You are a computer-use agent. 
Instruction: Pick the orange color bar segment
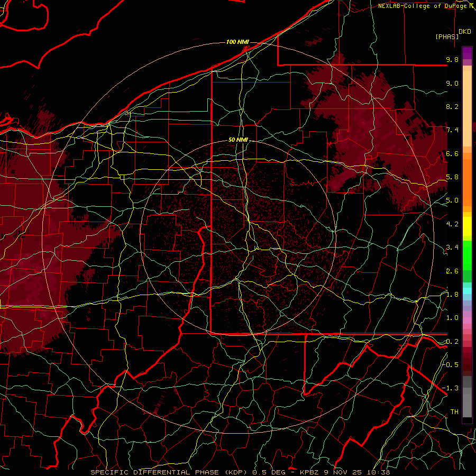(467, 183)
